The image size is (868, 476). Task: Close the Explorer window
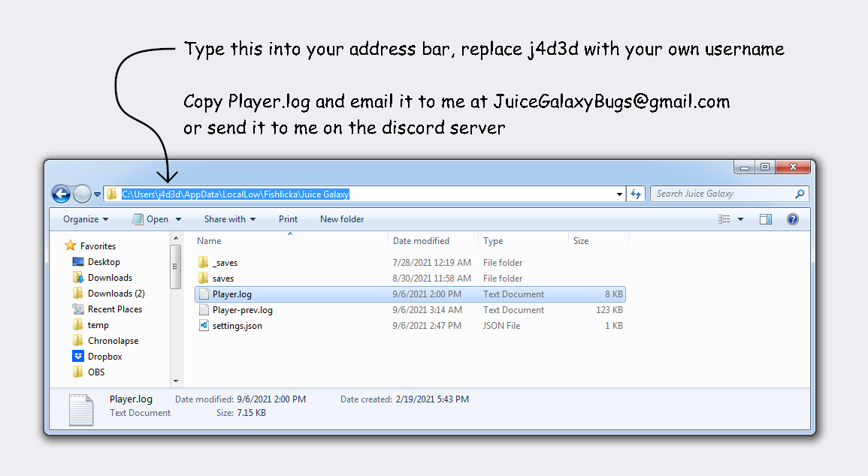tap(793, 167)
